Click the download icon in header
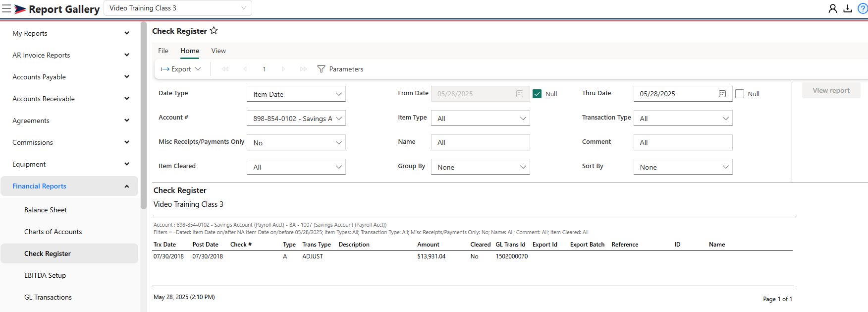This screenshot has height=312, width=868. tap(848, 8)
